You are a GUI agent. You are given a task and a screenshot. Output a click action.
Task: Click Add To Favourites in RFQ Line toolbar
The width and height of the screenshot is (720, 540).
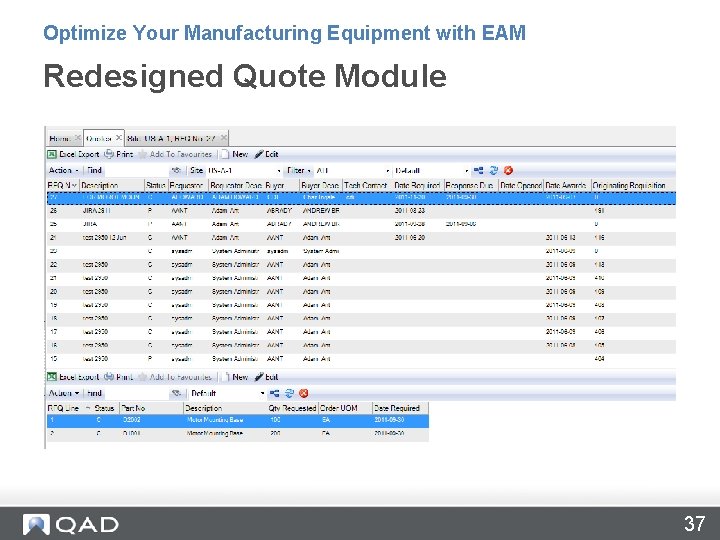175,377
